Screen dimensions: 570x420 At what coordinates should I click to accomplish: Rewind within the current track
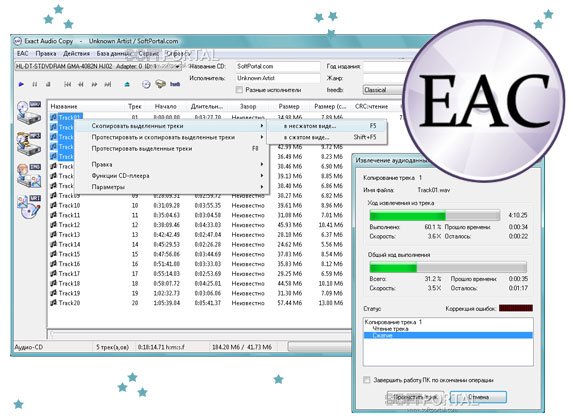coord(81,84)
